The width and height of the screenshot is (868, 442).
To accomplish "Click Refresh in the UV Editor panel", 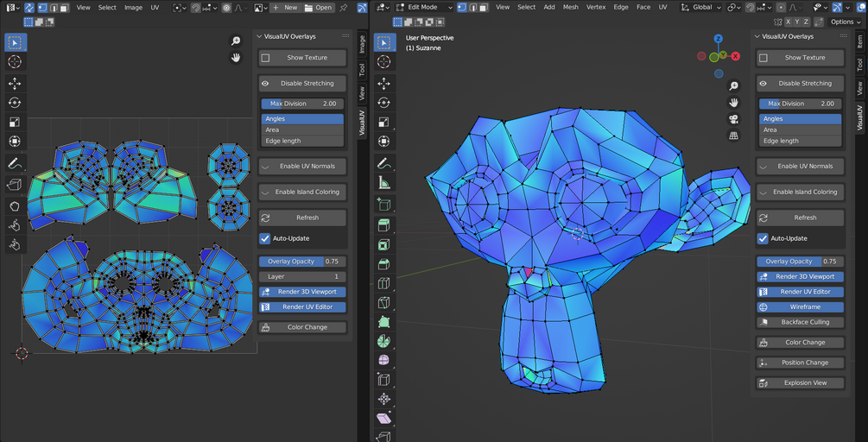I will (x=302, y=218).
